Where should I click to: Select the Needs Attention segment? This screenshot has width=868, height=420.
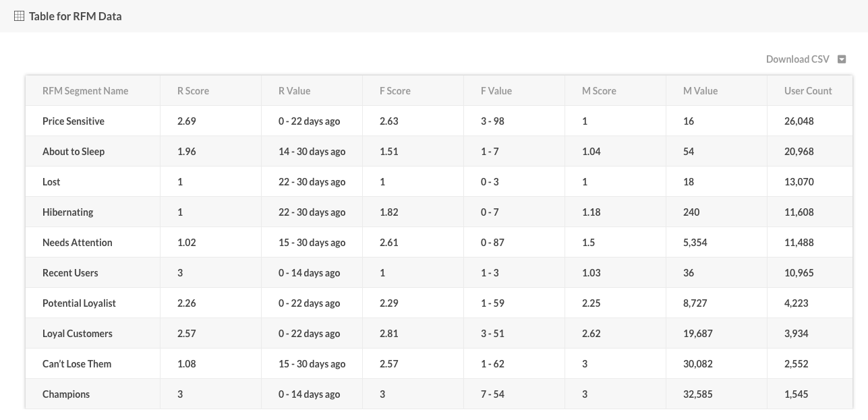[77, 243]
